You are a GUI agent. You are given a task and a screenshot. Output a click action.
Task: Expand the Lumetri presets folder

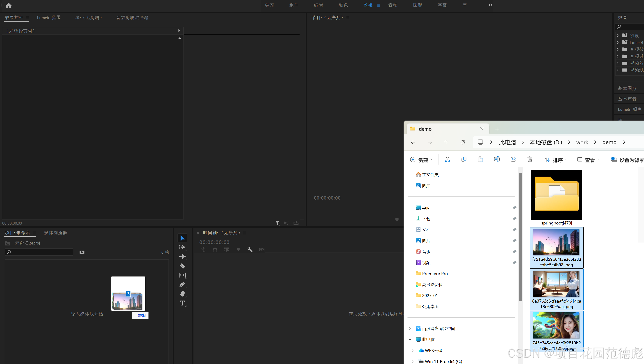[618, 43]
